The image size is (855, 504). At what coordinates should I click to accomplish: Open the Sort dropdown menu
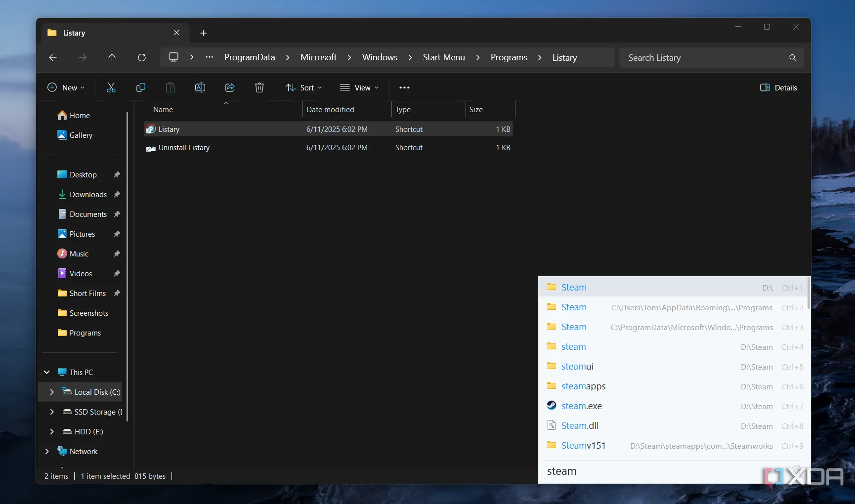tap(304, 87)
